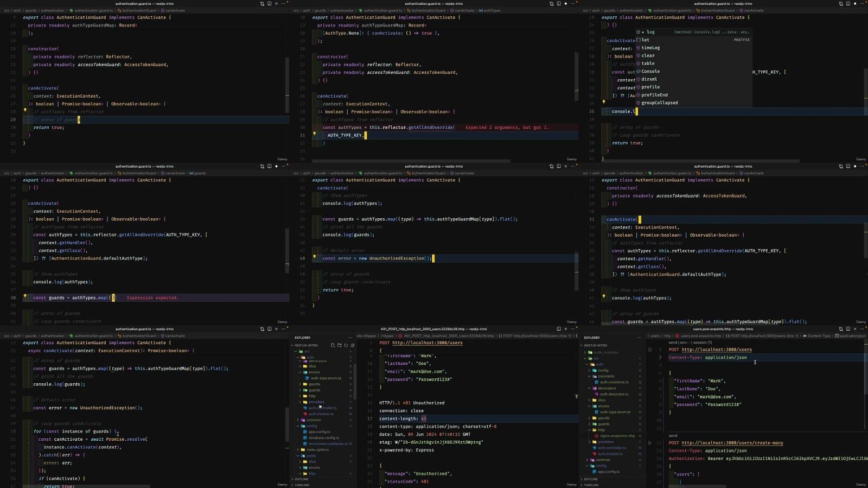The height and width of the screenshot is (488, 868).
Task: Click 'Expected 2 arguments, but got 1.' error
Action: click(x=507, y=128)
